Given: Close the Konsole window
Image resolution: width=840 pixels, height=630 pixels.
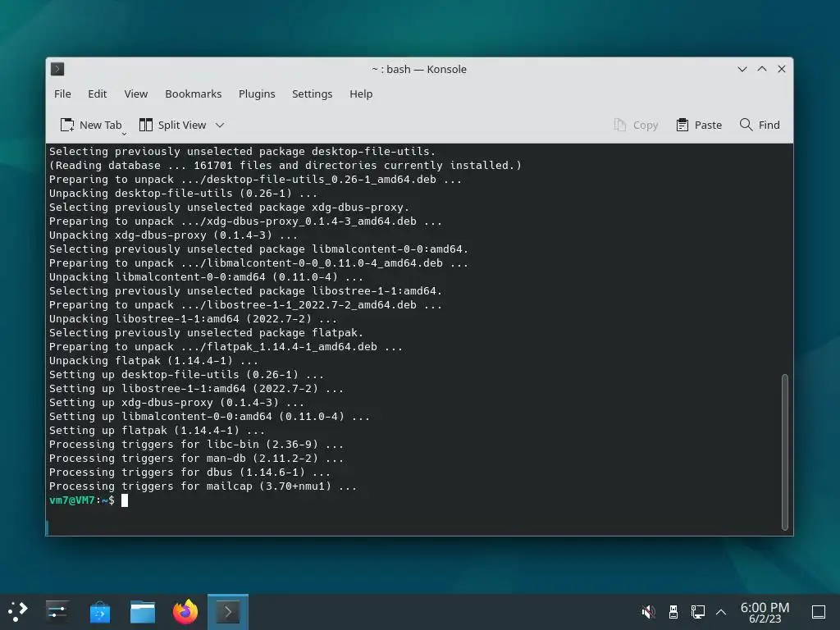Looking at the screenshot, I should [x=782, y=69].
